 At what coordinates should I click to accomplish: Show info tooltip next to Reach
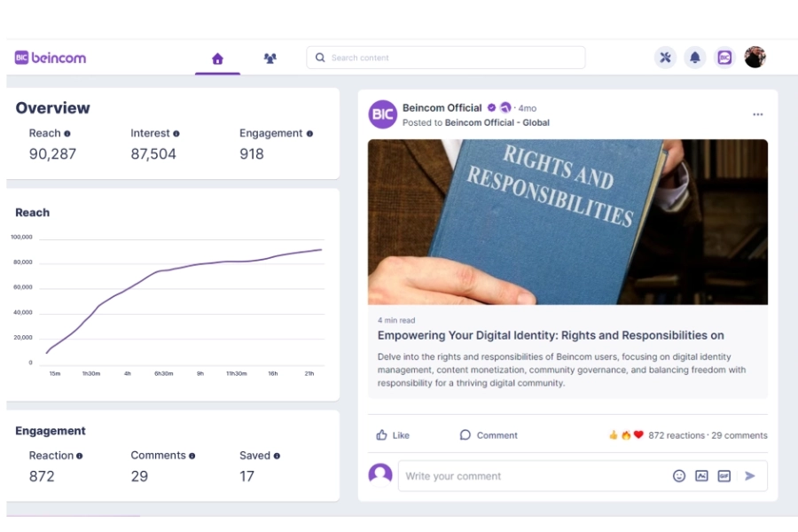(x=67, y=133)
